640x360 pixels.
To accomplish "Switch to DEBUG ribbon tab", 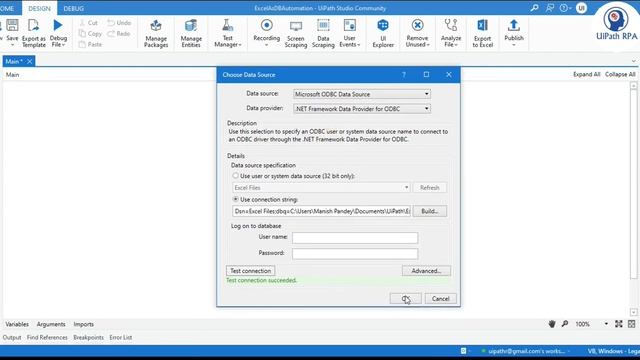I will click(73, 8).
